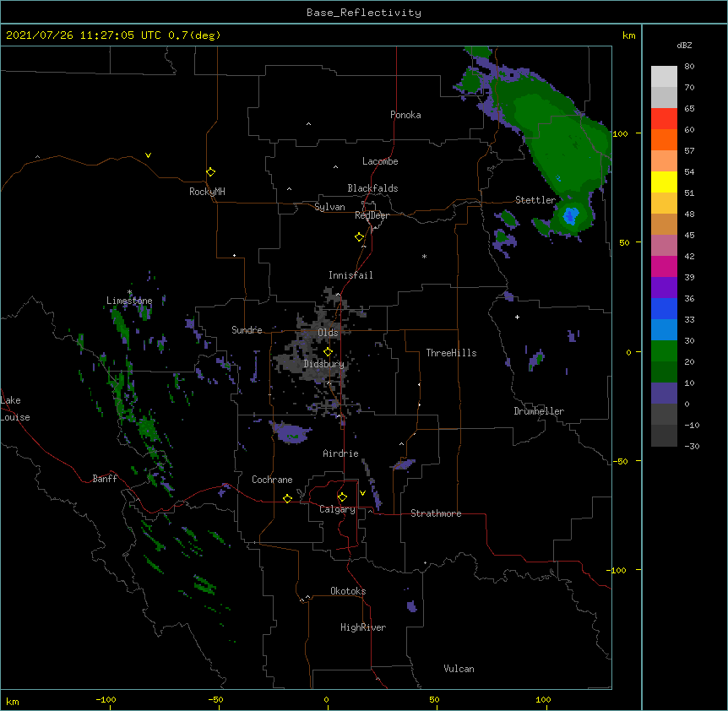The width and height of the screenshot is (728, 711).
Task: Click the Blackfalds label
Action: tap(372, 188)
